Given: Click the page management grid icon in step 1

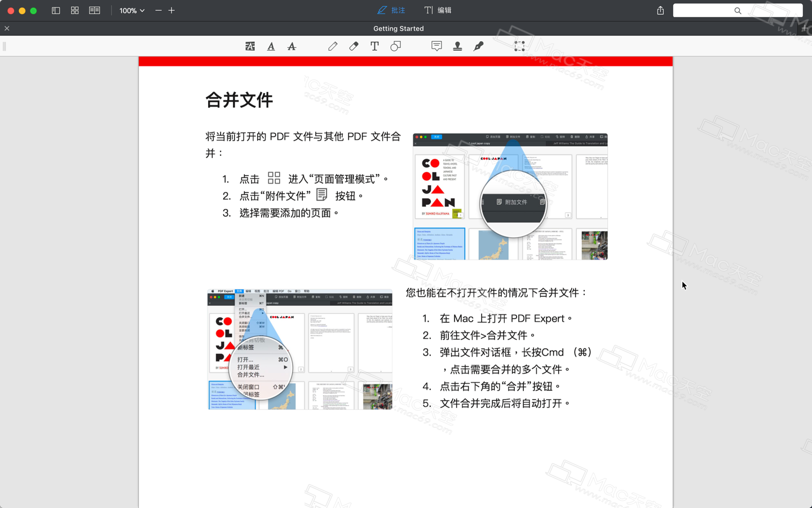Looking at the screenshot, I should (274, 178).
